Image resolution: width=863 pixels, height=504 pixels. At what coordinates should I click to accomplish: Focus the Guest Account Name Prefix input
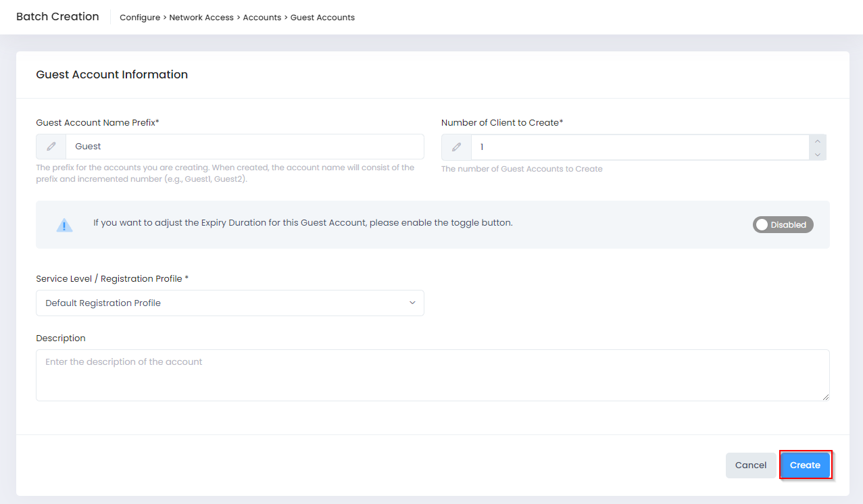pyautogui.click(x=243, y=147)
